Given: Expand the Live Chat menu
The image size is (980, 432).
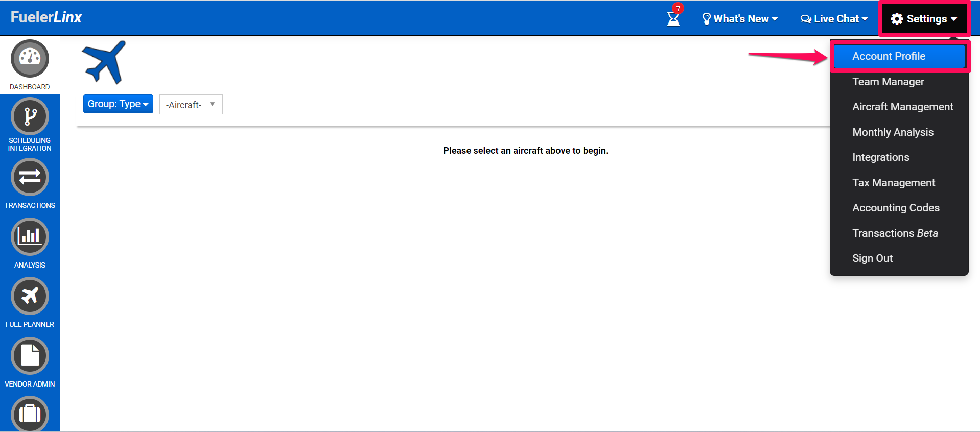Looking at the screenshot, I should [834, 19].
